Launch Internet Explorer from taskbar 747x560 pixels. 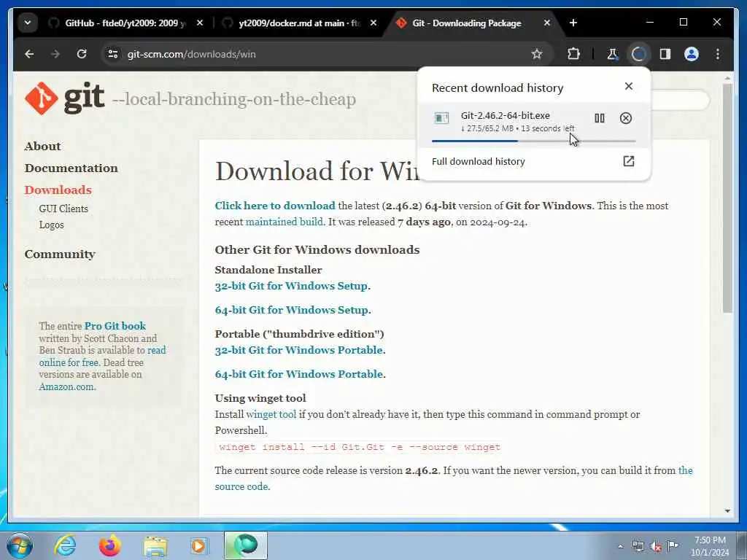pos(65,545)
